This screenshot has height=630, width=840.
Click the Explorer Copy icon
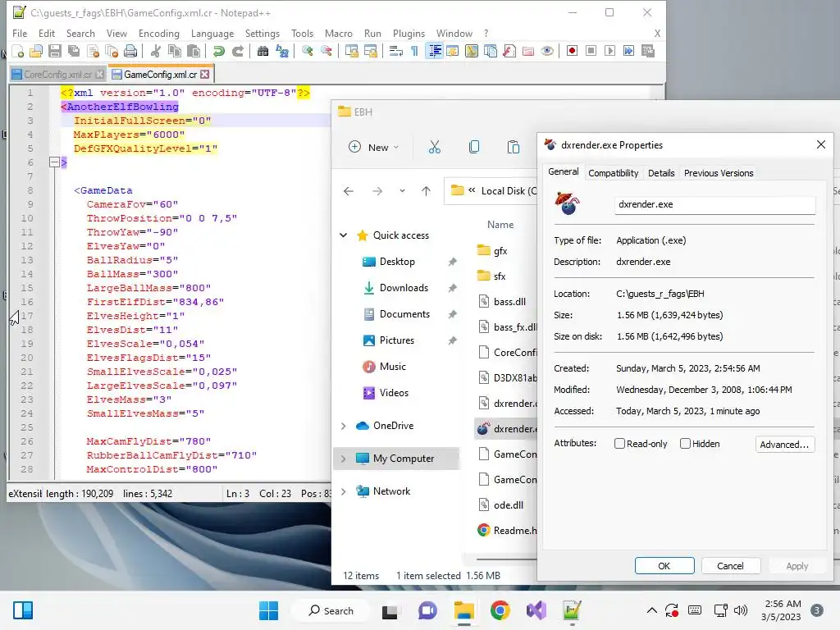(474, 148)
